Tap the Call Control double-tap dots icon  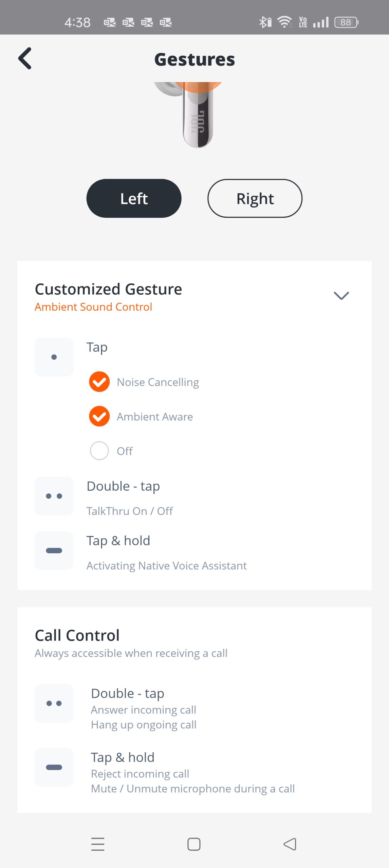point(54,703)
